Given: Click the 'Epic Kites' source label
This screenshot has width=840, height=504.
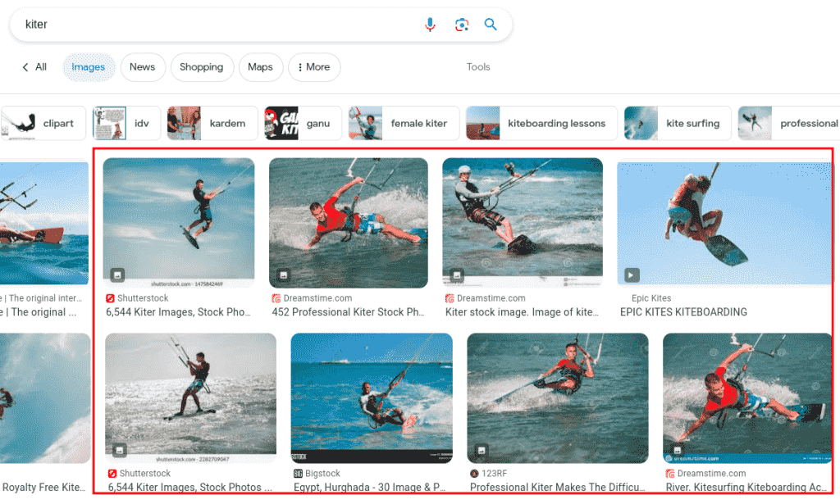Looking at the screenshot, I should coord(651,298).
